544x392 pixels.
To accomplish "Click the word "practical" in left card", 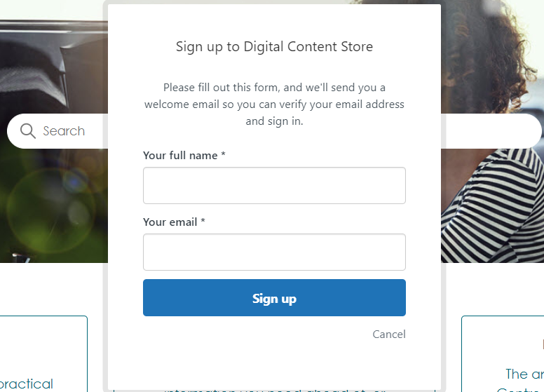I will [x=27, y=384].
